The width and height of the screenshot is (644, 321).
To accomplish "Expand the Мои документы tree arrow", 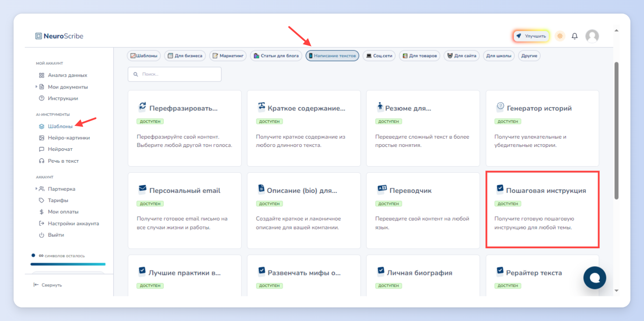I will tap(36, 87).
